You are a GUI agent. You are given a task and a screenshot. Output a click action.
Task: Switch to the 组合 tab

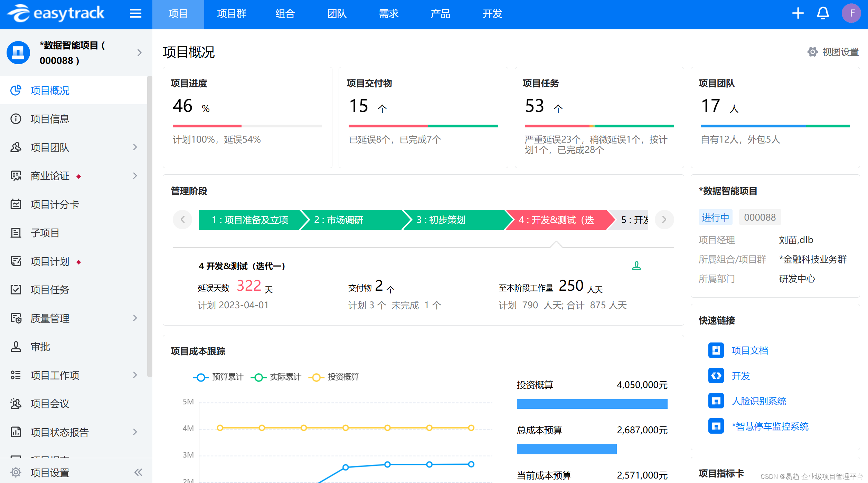click(285, 14)
